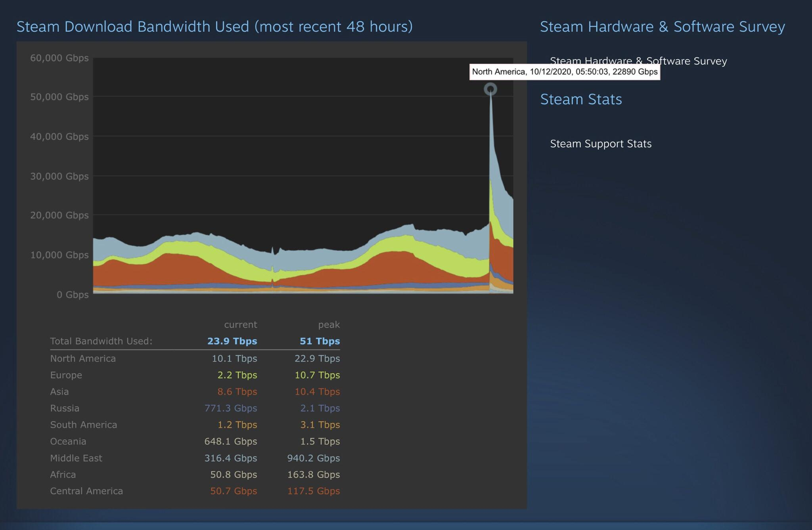Click the Steam Stats heading
The height and width of the screenshot is (530, 812).
tap(581, 99)
